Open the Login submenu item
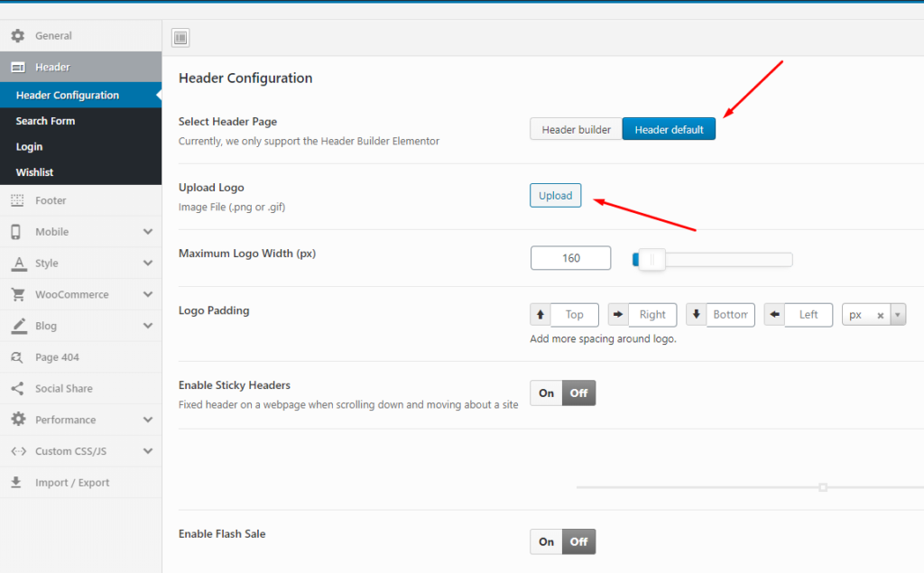The width and height of the screenshot is (924, 573). pos(80,147)
